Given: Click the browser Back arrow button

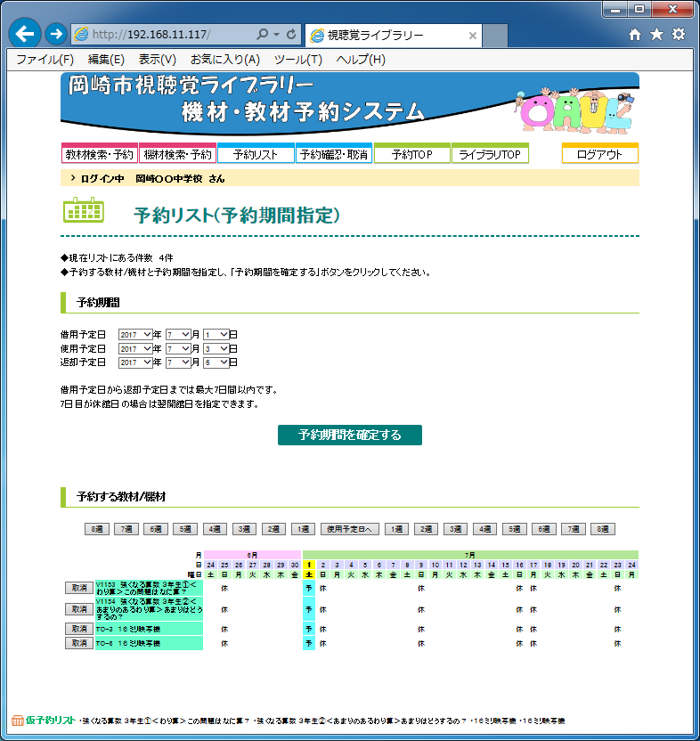Looking at the screenshot, I should point(25,35).
